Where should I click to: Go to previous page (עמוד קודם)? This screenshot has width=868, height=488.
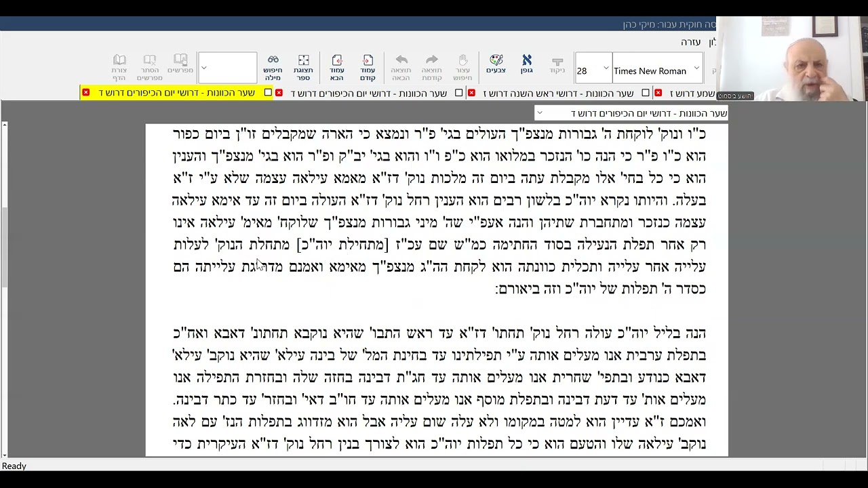coord(368,68)
